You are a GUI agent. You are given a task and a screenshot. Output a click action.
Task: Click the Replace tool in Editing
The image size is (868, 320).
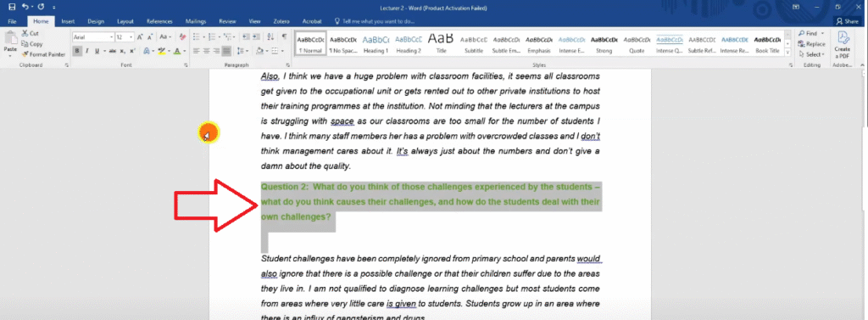click(x=811, y=44)
